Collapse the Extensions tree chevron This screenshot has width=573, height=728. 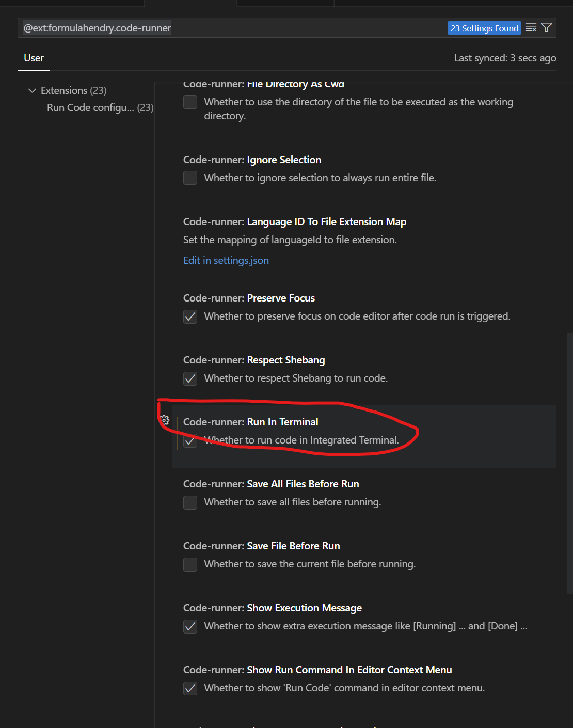(32, 90)
